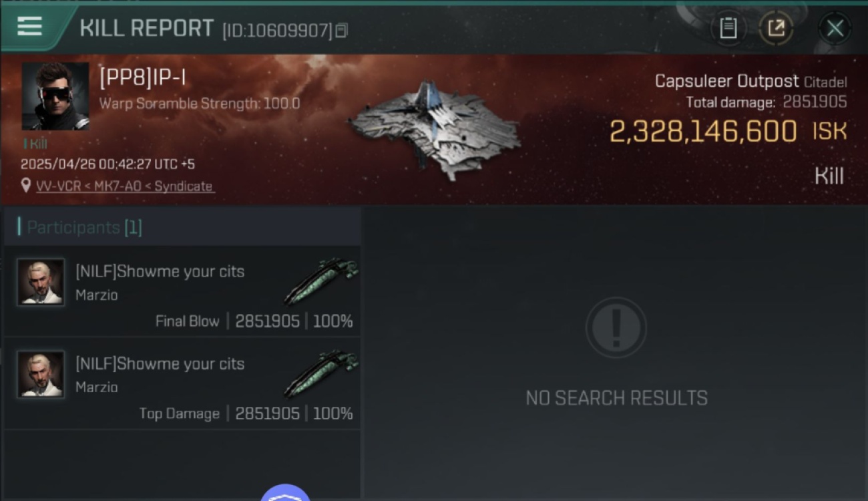View the victim pilot portrait

(55, 96)
